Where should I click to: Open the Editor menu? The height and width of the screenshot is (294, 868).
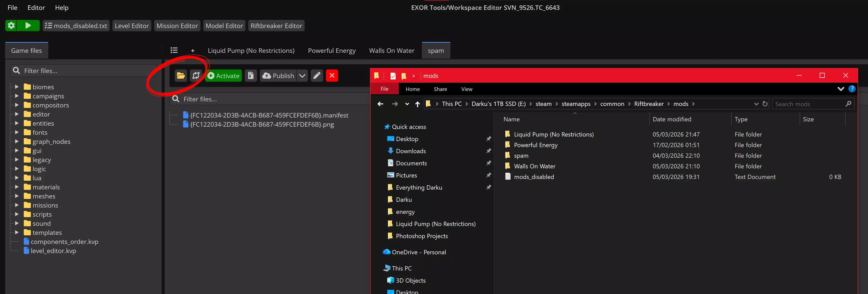36,7
